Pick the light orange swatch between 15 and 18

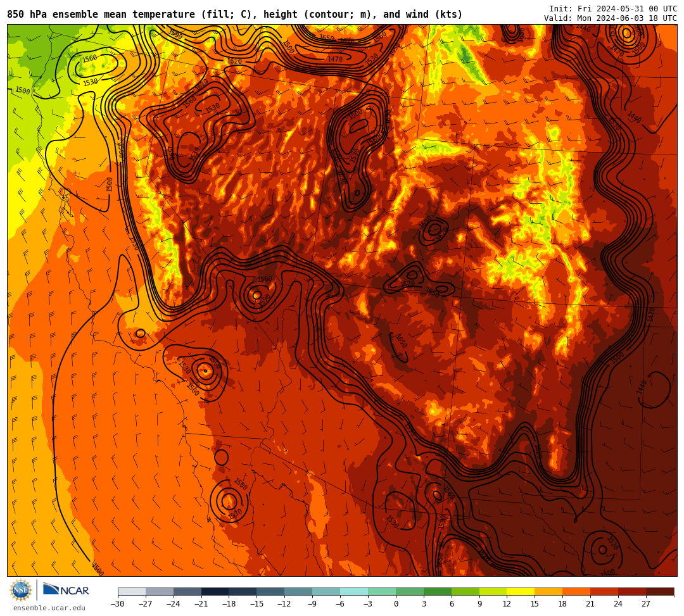click(x=548, y=591)
